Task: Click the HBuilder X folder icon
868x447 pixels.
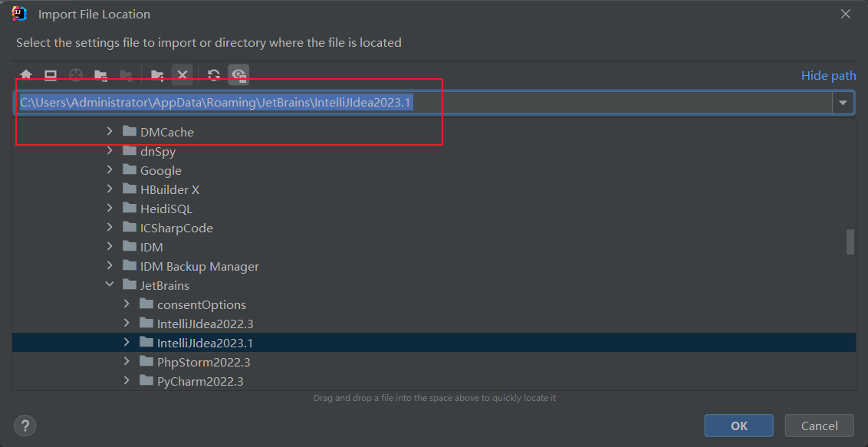Action: point(130,189)
